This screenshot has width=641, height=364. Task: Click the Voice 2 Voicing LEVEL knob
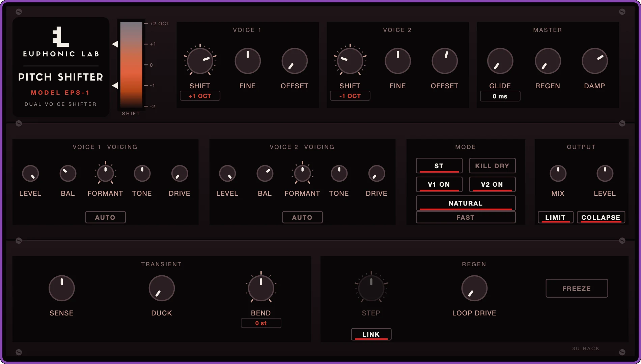click(x=227, y=174)
